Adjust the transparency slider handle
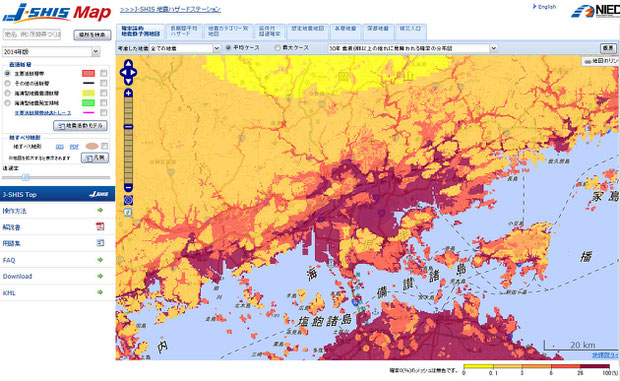This screenshot has width=620, height=381. click(26, 177)
